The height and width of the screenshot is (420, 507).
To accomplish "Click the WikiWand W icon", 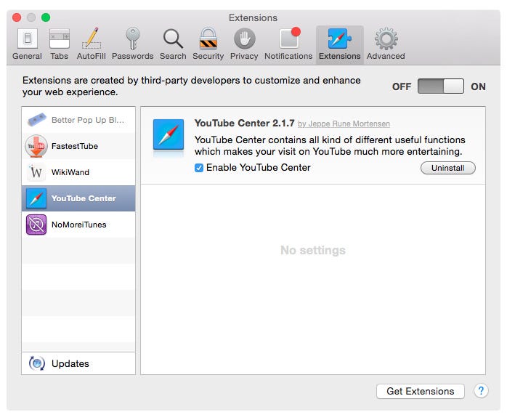I will (36, 172).
